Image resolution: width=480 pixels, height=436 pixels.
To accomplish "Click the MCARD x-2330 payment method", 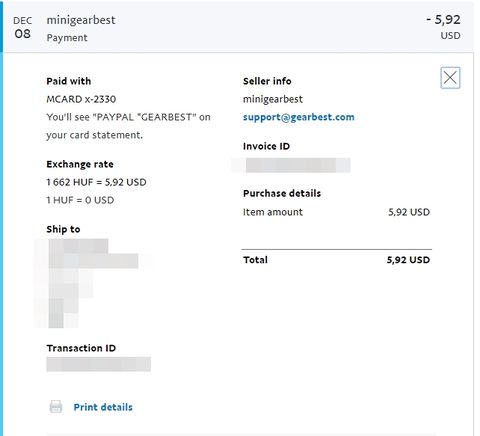I will point(81,99).
